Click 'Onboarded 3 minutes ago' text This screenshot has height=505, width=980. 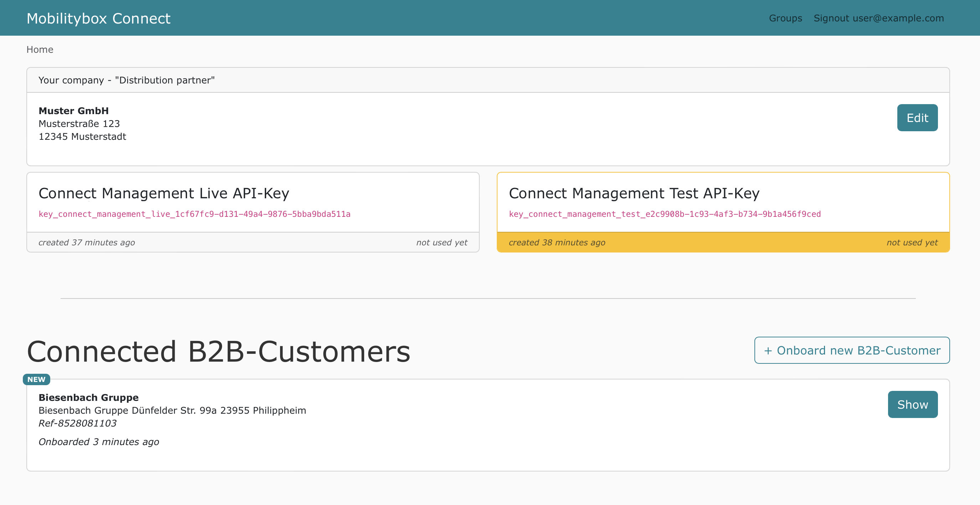click(99, 442)
